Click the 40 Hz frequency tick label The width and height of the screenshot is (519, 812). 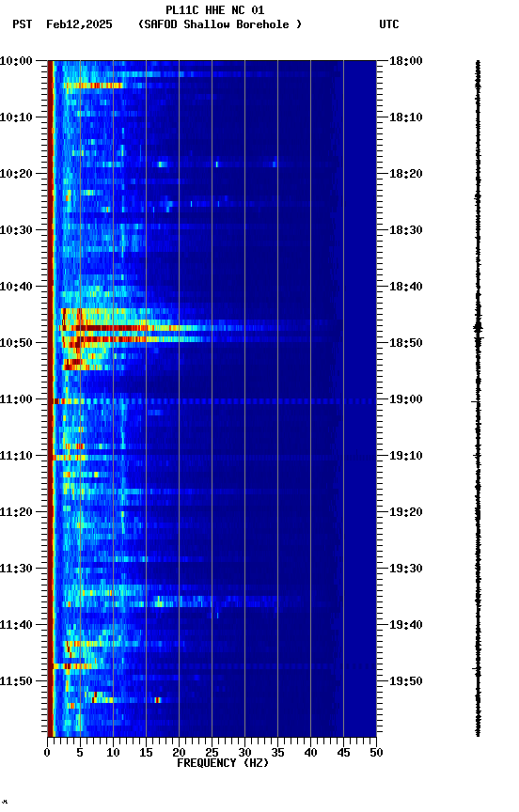pyautogui.click(x=311, y=753)
